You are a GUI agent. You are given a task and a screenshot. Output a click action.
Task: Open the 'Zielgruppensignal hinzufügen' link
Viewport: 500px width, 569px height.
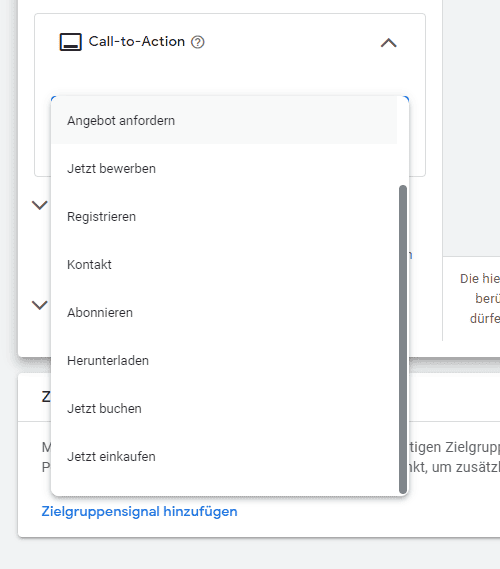coord(139,511)
